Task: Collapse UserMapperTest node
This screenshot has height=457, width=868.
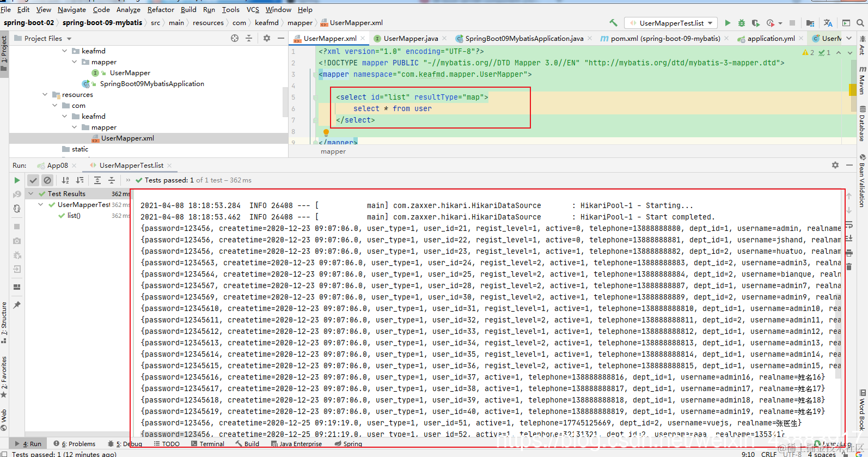Action: point(41,205)
